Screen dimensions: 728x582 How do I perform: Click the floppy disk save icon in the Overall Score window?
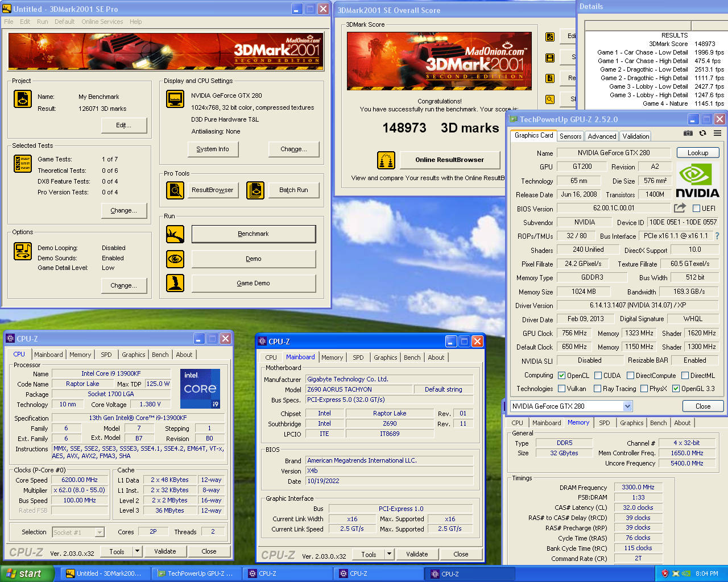550,57
